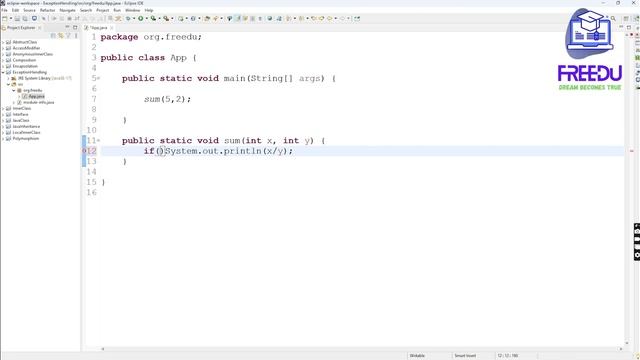640x360 pixels.
Task: Expand the Encapsulation project
Action: pyautogui.click(x=3, y=66)
